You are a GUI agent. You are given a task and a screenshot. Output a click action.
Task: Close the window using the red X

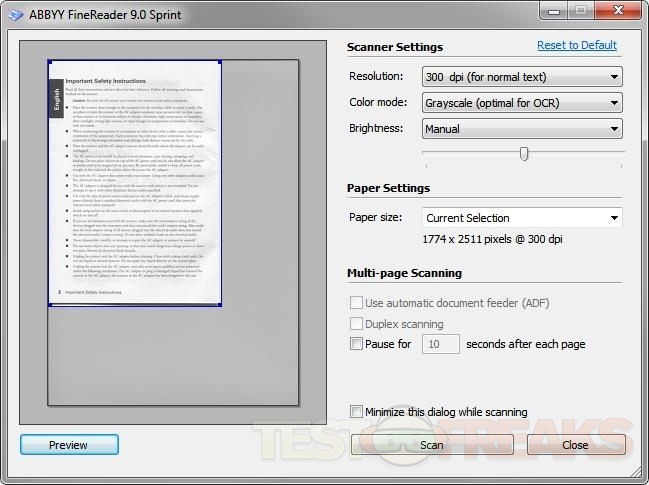click(616, 9)
